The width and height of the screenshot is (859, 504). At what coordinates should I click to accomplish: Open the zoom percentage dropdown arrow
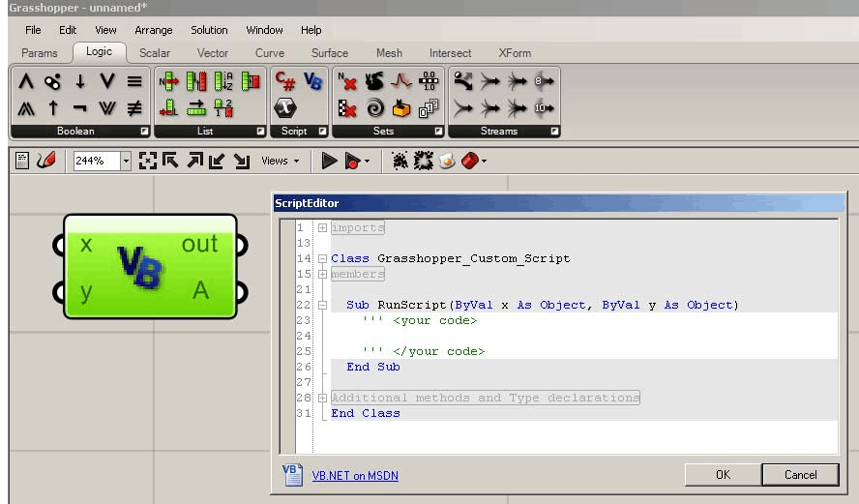point(126,161)
